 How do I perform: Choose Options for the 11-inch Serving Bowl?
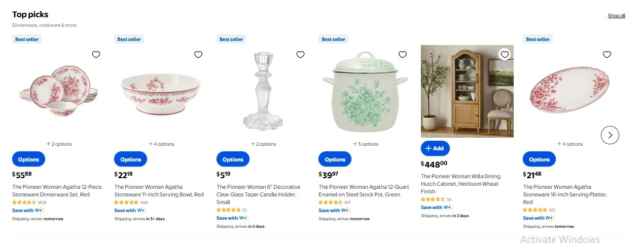click(x=131, y=159)
